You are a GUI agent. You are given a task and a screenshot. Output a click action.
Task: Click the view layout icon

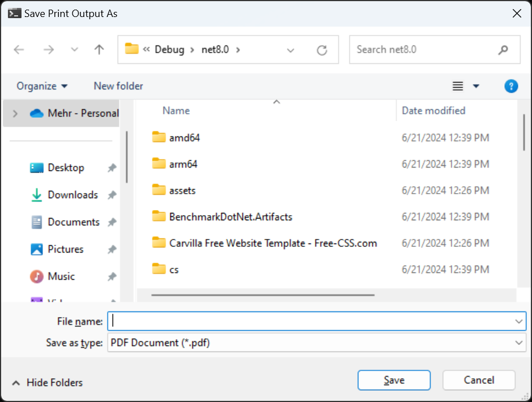[x=458, y=86]
